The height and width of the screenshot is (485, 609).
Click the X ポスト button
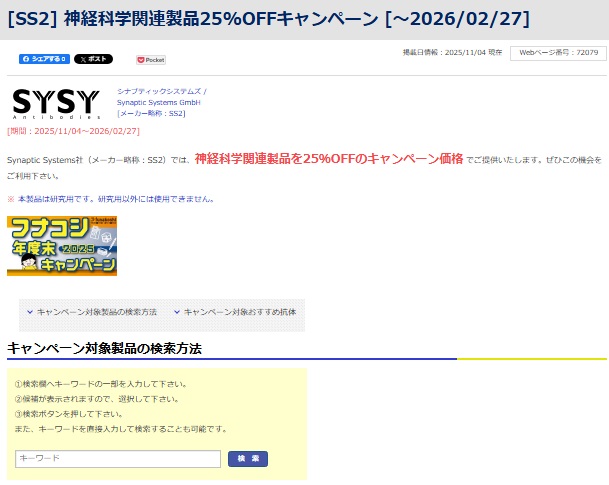coord(93,59)
